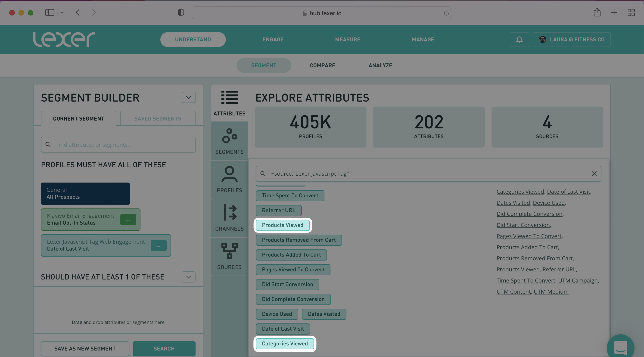
Task: Click the notification bell icon
Action: click(x=519, y=40)
